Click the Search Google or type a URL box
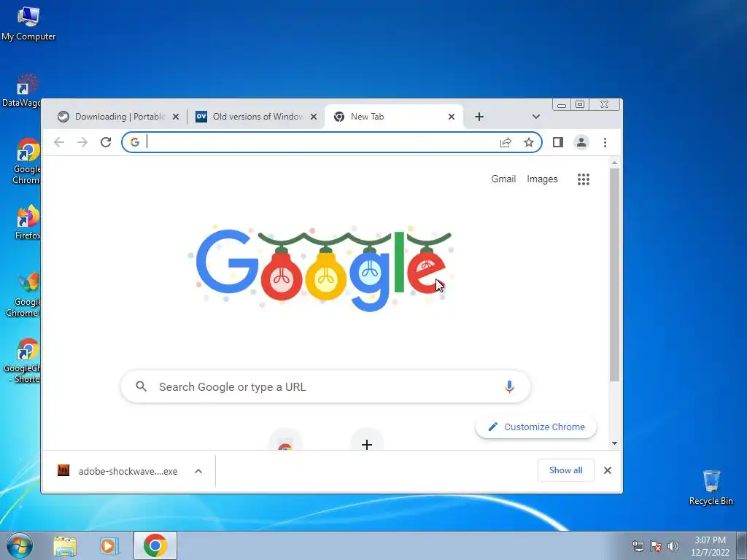 (325, 386)
